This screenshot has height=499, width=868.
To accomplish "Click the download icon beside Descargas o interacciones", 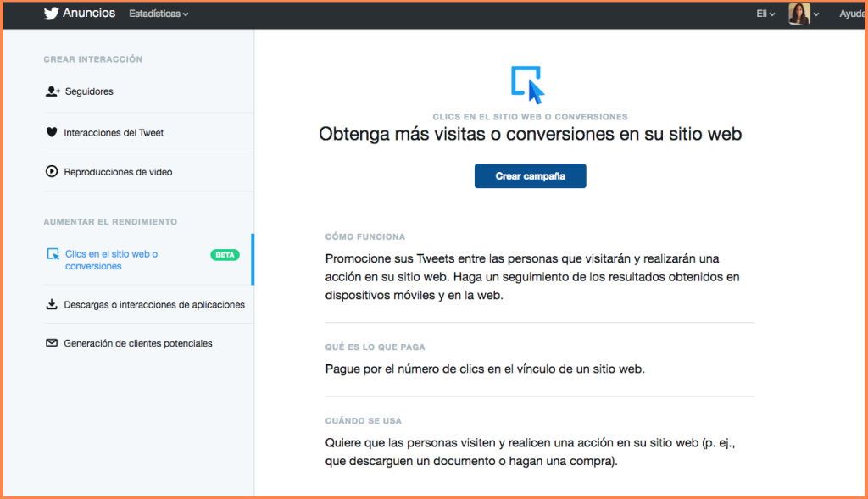I will pyautogui.click(x=52, y=303).
